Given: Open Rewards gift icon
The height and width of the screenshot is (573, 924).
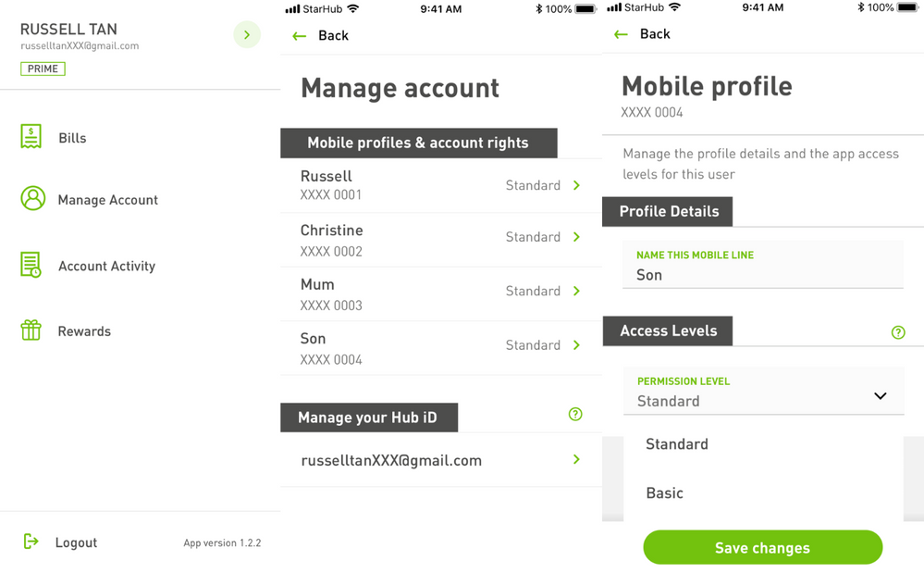Looking at the screenshot, I should tap(31, 330).
